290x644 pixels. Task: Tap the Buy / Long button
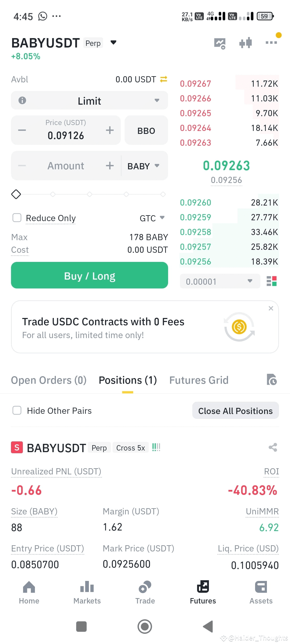pyautogui.click(x=89, y=275)
